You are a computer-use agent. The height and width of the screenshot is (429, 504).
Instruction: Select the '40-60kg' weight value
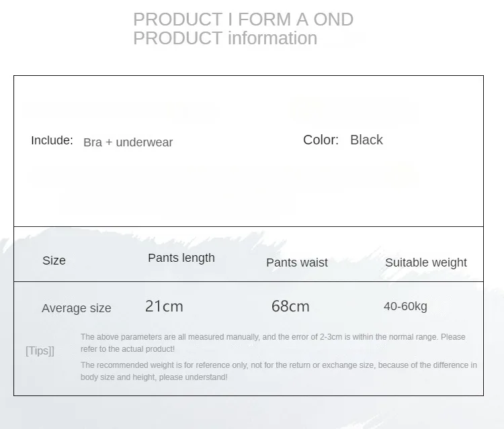405,306
